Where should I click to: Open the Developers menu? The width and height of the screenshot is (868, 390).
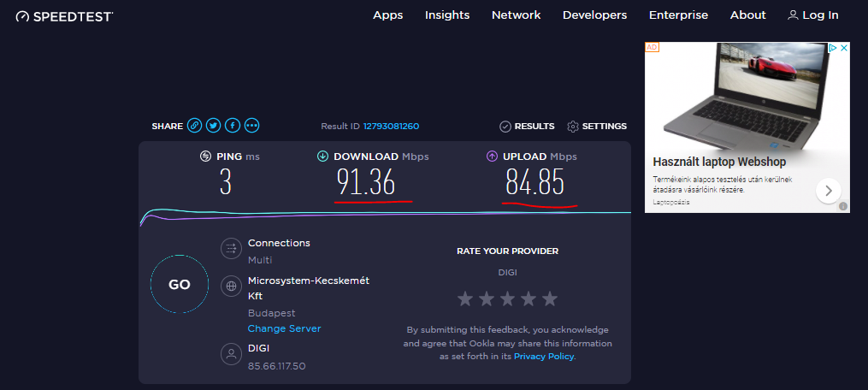click(594, 15)
